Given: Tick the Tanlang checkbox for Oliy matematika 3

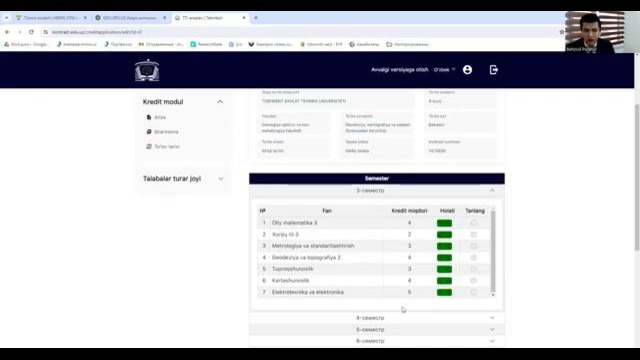Looking at the screenshot, I should point(473,223).
